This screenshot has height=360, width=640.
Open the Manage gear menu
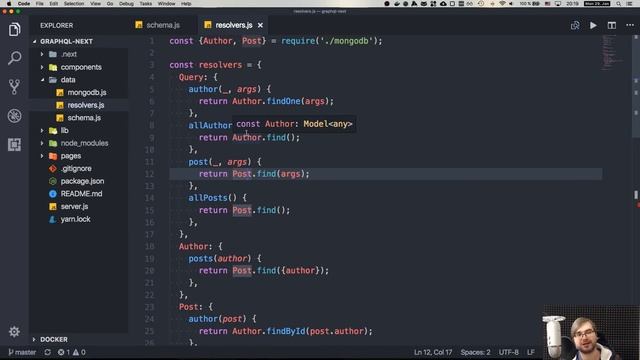(14, 331)
